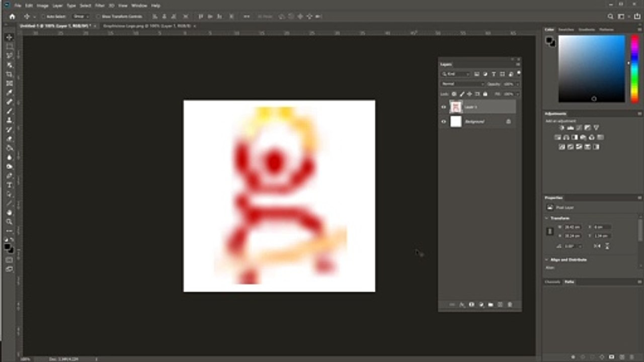Toggle lock all padlock icon
Screen dimensions: 644x362
pyautogui.click(x=485, y=94)
